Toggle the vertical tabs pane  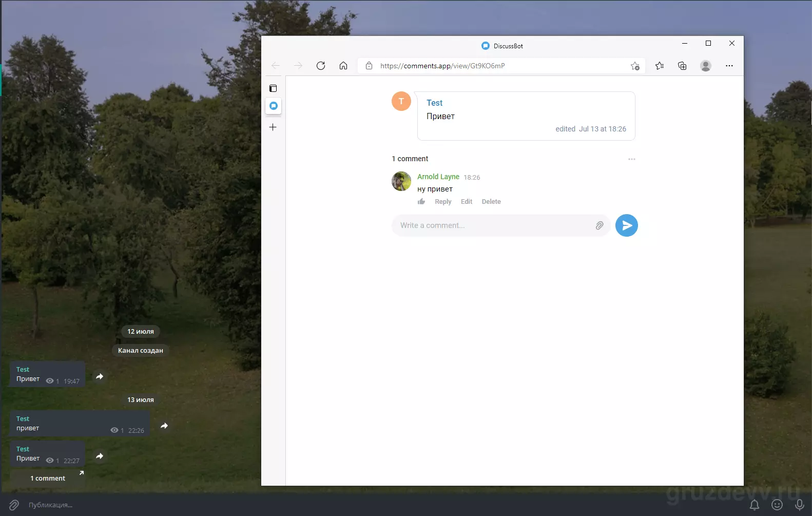coord(273,88)
